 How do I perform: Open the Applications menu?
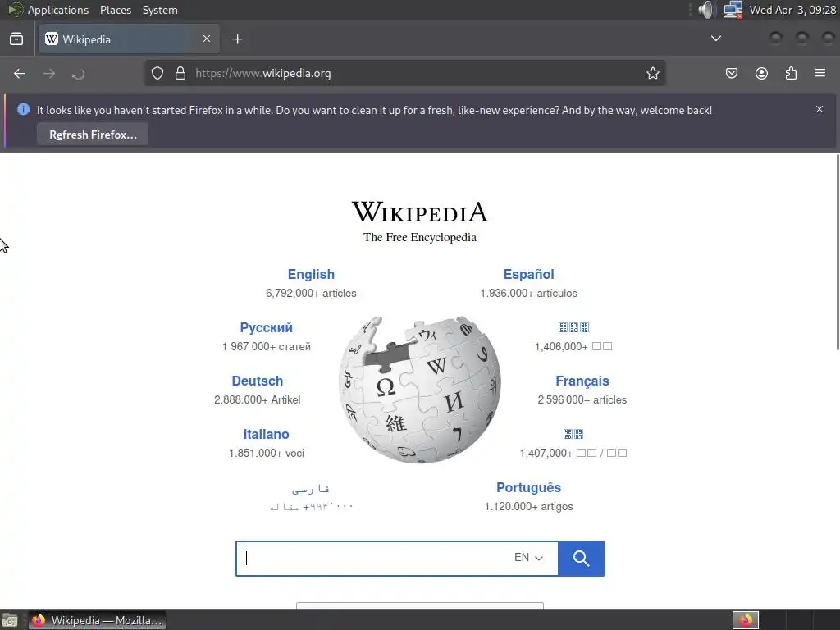pyautogui.click(x=58, y=10)
